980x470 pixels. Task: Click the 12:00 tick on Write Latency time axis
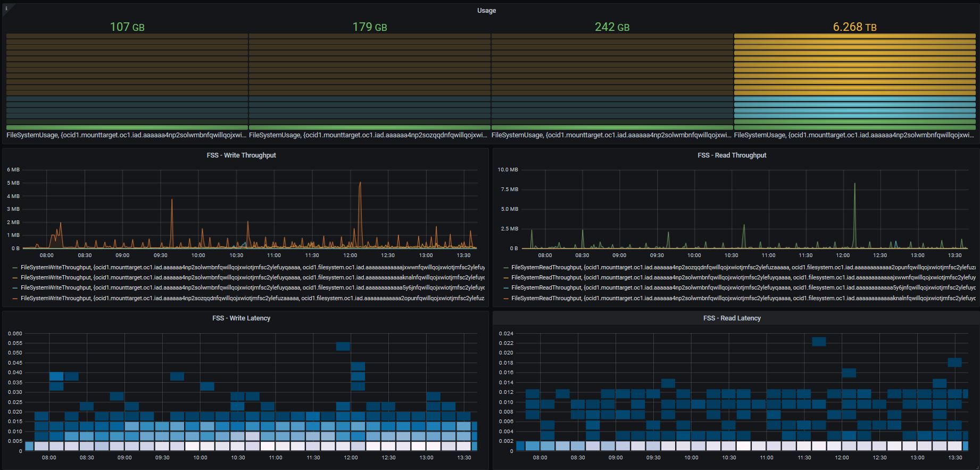click(351, 458)
